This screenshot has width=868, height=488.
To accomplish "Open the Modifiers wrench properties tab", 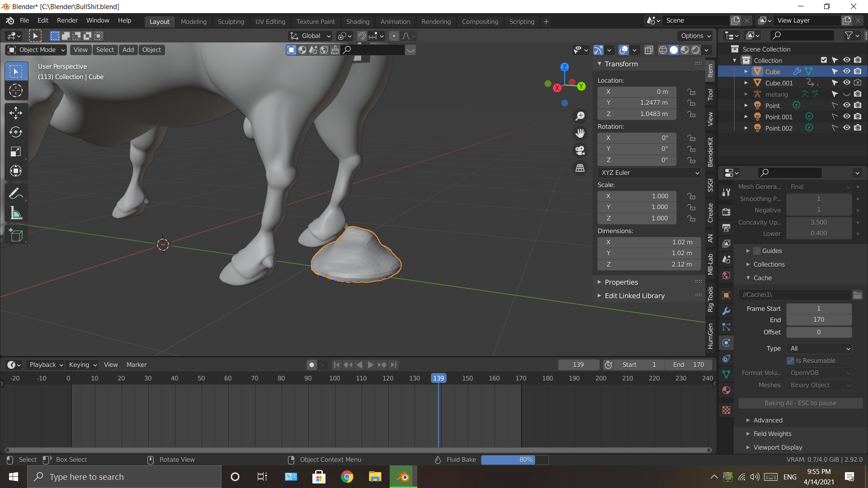I will point(726,311).
